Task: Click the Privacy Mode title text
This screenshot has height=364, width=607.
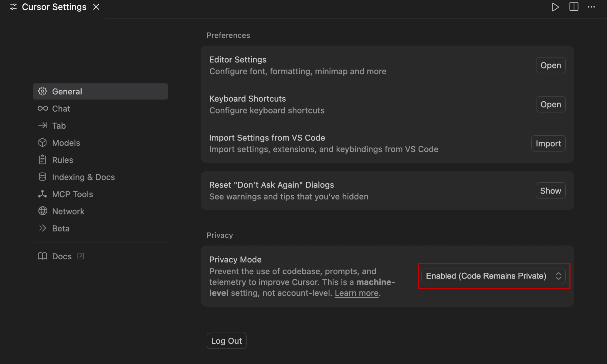Action: point(236,260)
